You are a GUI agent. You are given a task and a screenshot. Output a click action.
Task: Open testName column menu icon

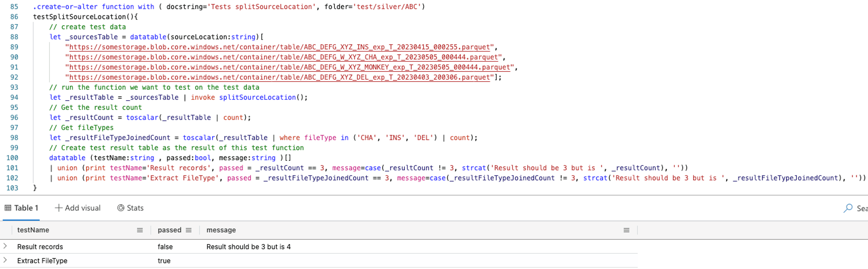140,230
